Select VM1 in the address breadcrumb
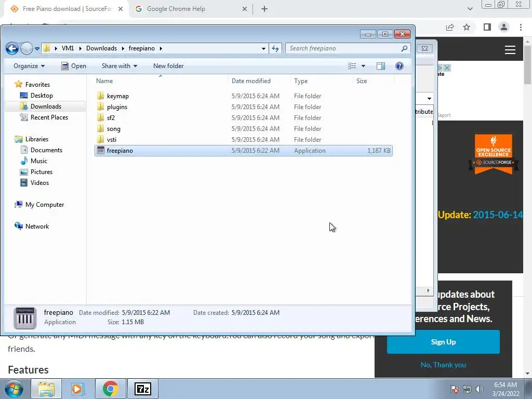 click(68, 48)
